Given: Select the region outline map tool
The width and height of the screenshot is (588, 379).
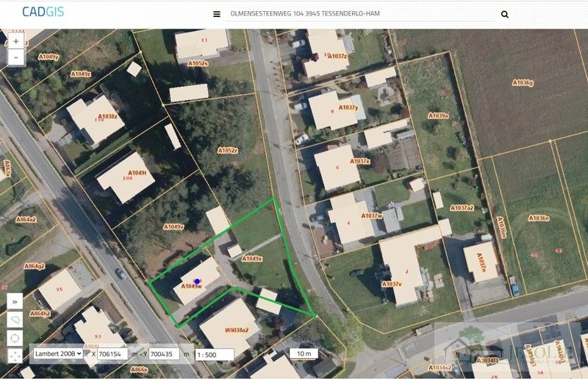Looking at the screenshot, I should tap(15, 320).
